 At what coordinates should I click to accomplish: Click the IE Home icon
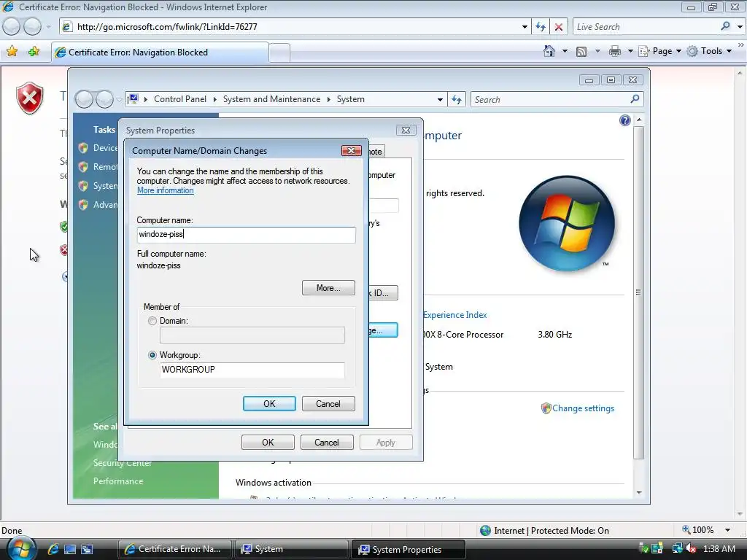coord(549,51)
